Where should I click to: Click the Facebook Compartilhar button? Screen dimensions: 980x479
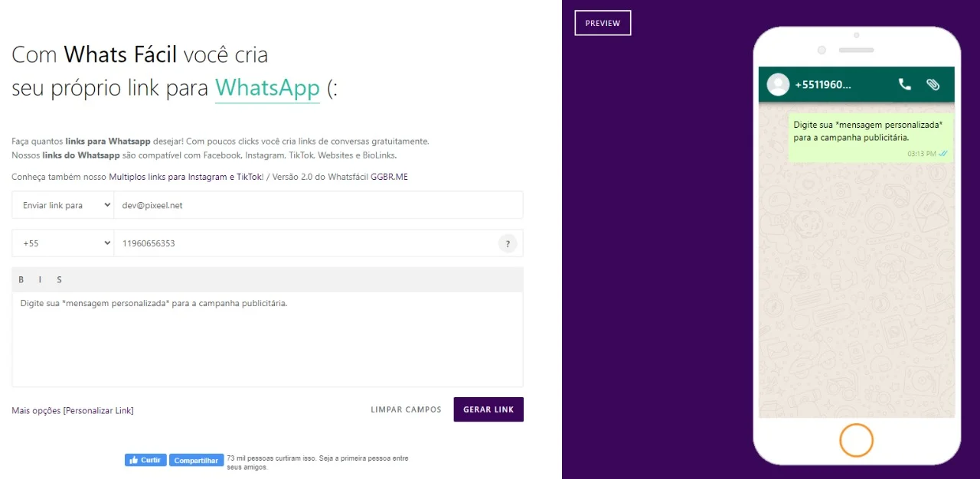coord(196,460)
